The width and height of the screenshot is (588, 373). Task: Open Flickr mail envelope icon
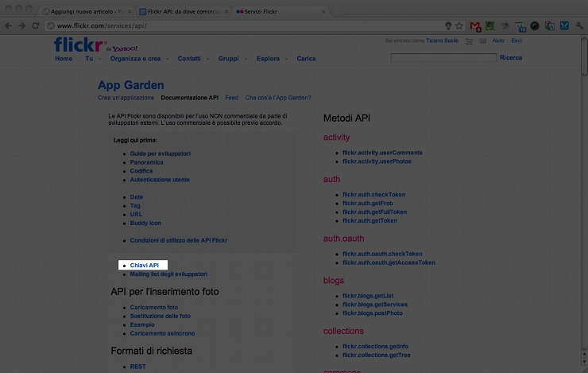(482, 41)
